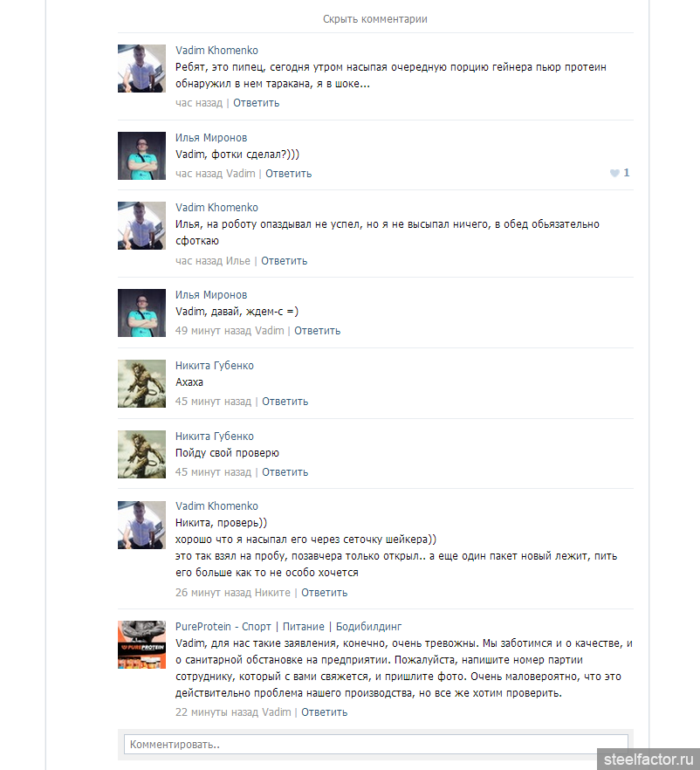Click Ответить under 'Ахаха' comment
This screenshot has width=700, height=770.
(x=285, y=402)
